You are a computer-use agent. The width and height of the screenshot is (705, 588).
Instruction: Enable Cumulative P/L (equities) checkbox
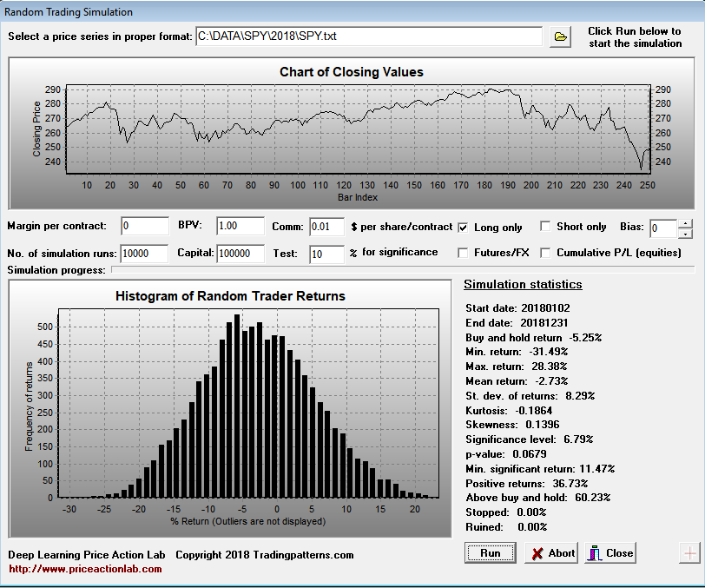pos(545,253)
